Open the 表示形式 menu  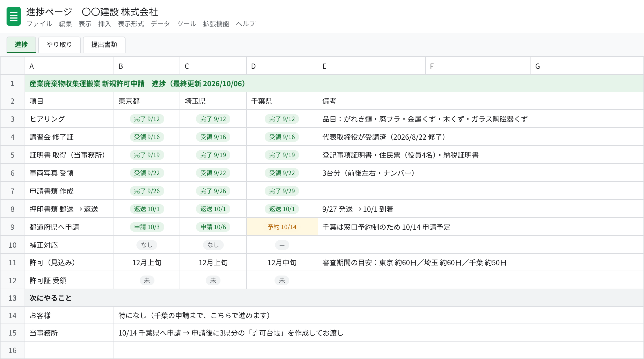[x=131, y=24]
